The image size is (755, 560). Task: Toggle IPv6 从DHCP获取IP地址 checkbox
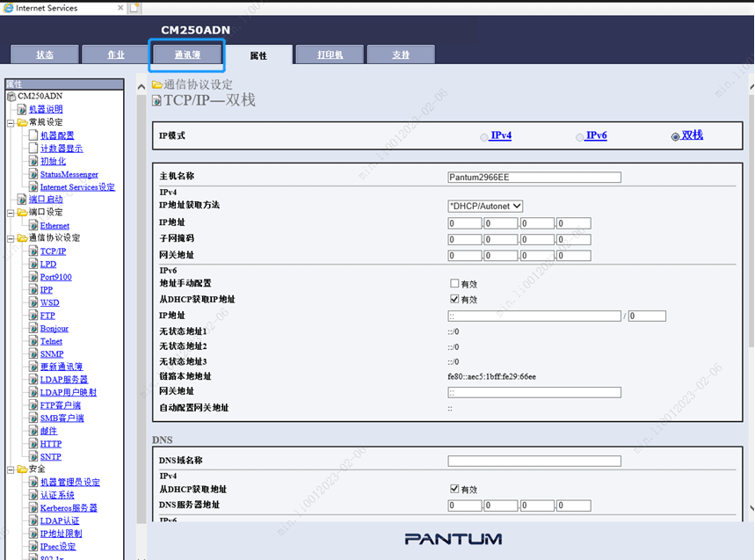pyautogui.click(x=454, y=299)
